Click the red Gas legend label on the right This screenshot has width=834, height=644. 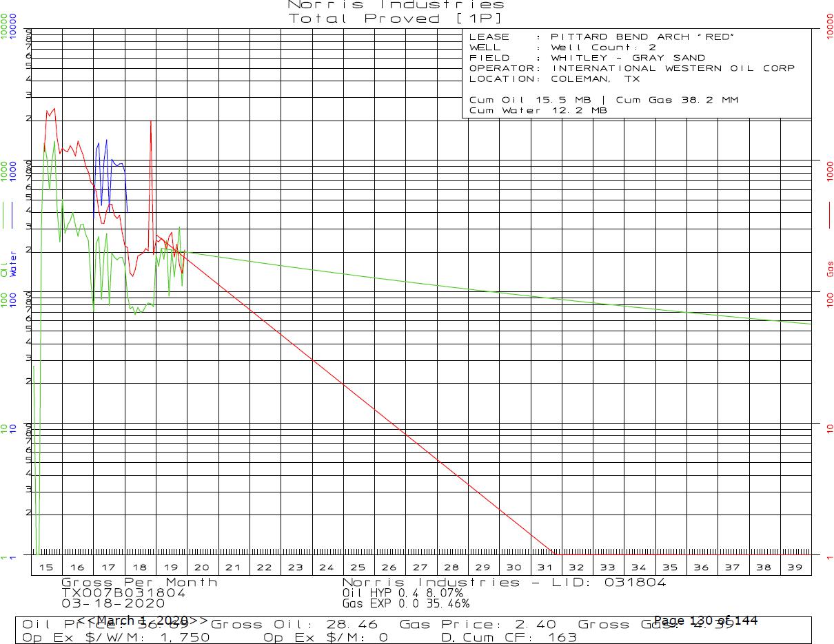[x=830, y=269]
